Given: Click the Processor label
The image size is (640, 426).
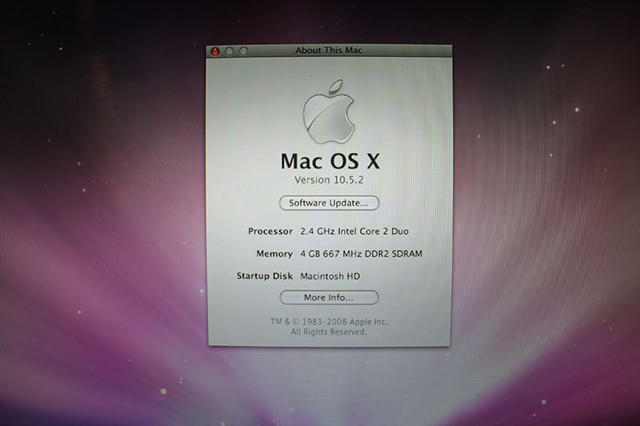Looking at the screenshot, I should click(270, 231).
